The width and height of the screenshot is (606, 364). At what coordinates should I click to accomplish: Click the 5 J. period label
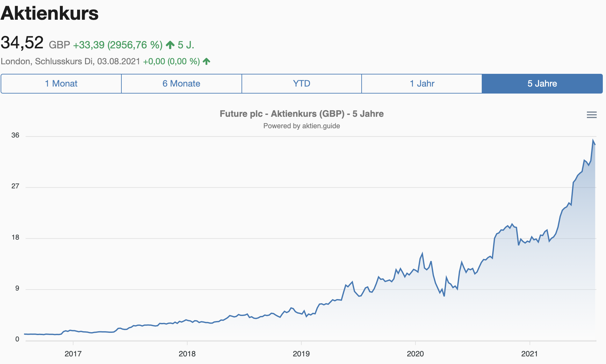(x=186, y=45)
